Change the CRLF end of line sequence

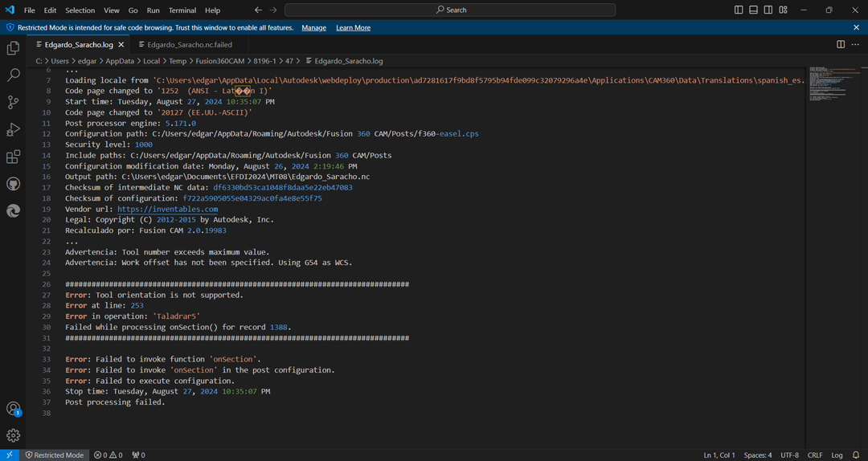coord(815,455)
